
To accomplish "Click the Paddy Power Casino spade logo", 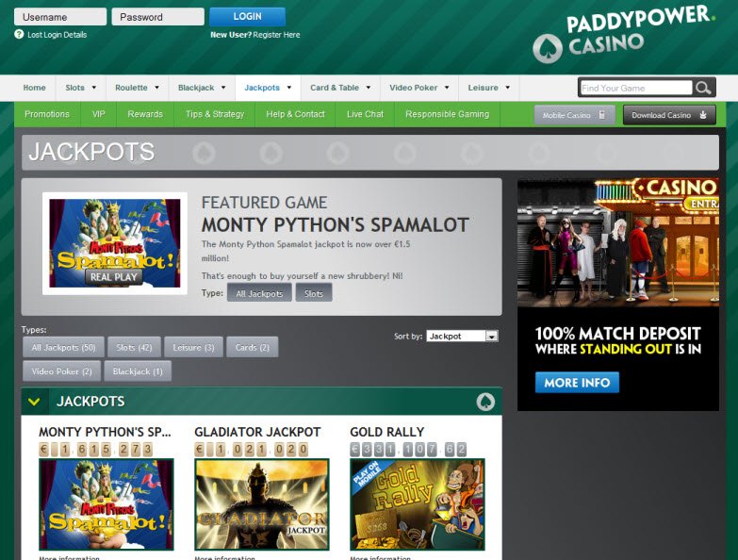I will pos(548,49).
